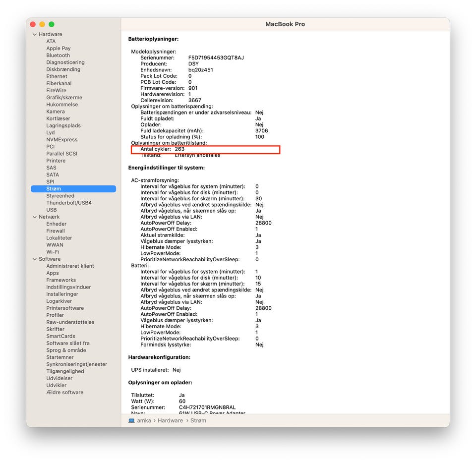The width and height of the screenshot is (476, 462).
Task: Select Enheder under Netværk
Action: (56, 224)
